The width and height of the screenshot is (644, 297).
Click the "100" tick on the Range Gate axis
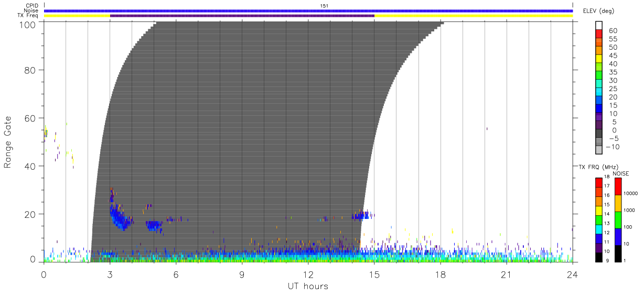click(x=28, y=24)
